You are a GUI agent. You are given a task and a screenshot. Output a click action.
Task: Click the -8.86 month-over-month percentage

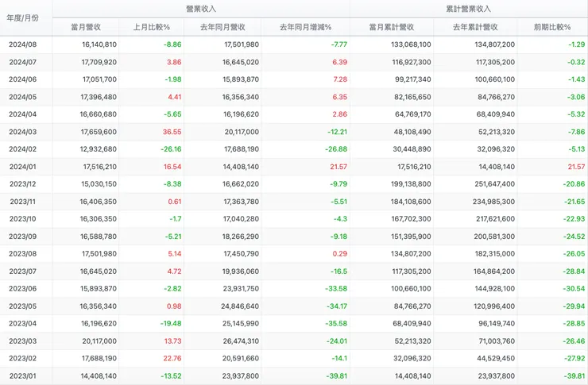coord(172,44)
